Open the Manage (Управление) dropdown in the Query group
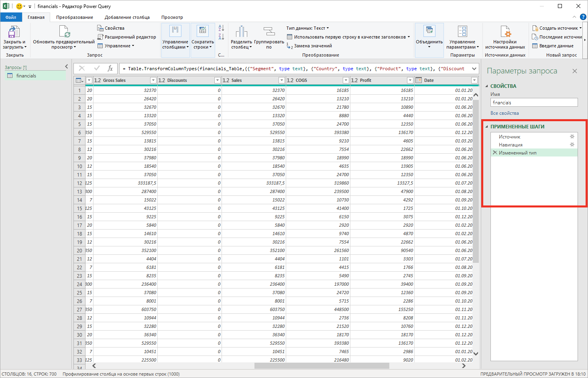This screenshot has width=588, height=378. pos(116,46)
